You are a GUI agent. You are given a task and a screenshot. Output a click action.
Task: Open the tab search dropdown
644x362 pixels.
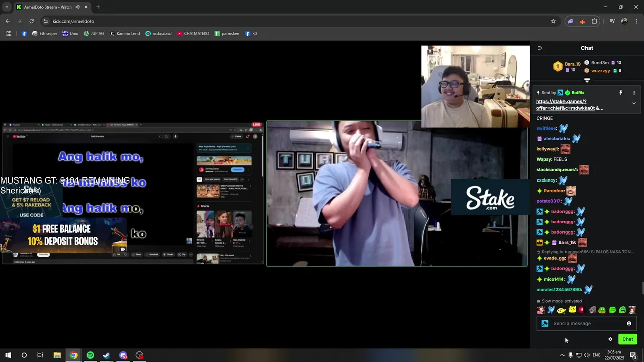(7, 7)
